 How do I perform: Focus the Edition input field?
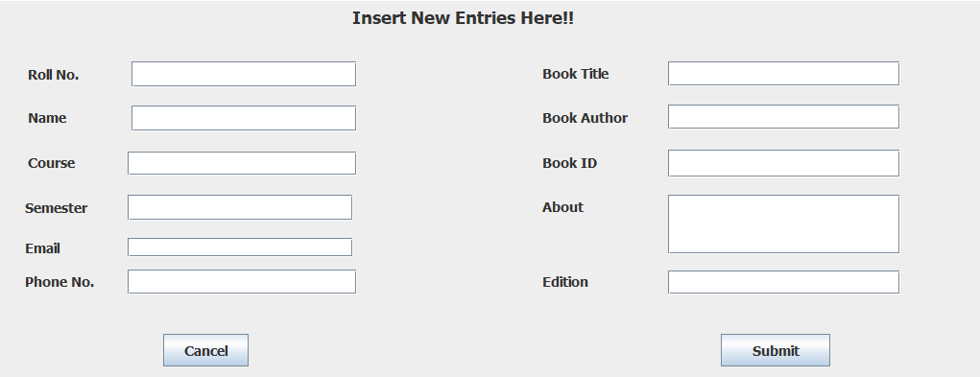tap(784, 282)
